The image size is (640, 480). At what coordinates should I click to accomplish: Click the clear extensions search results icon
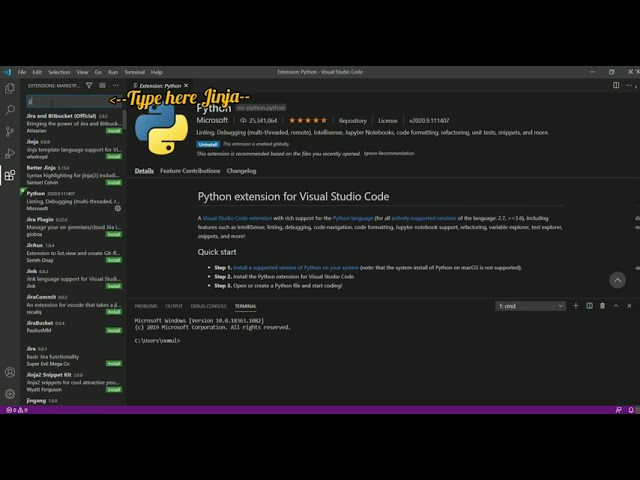pyautogui.click(x=102, y=85)
